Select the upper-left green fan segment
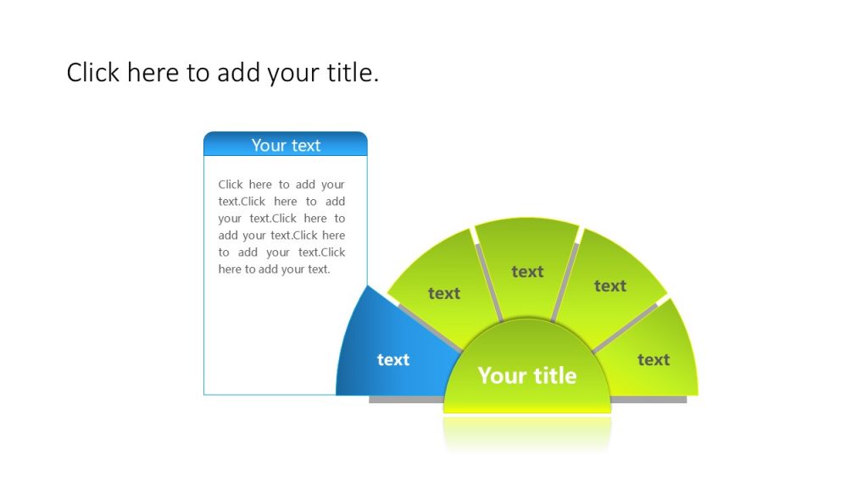Viewport: 868px width, 488px height. tap(441, 284)
